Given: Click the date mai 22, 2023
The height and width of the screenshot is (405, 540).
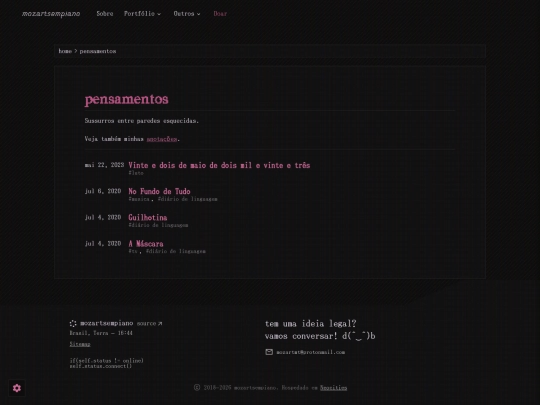Looking at the screenshot, I should [104, 165].
